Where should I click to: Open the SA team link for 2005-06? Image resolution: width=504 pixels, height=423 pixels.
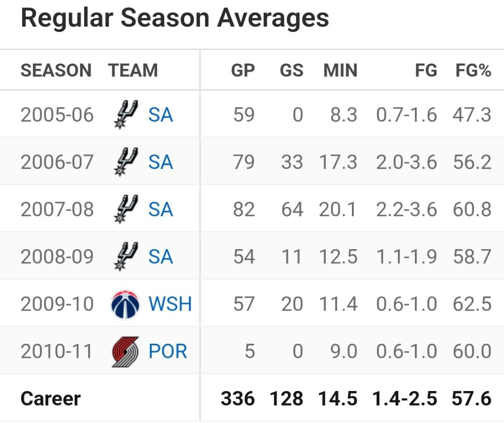tap(160, 115)
